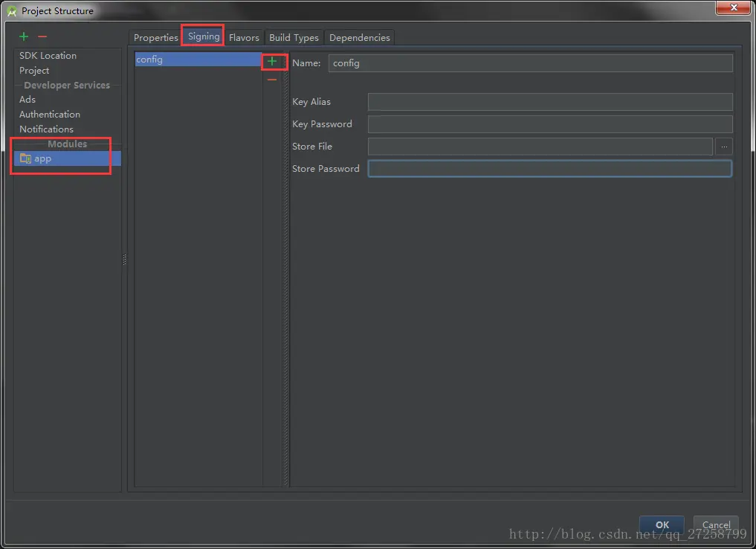
Task: Select Project in the sidebar
Action: (x=34, y=71)
